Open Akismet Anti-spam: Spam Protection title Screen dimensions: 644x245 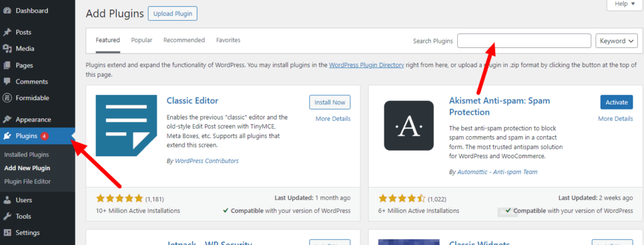tap(499, 106)
